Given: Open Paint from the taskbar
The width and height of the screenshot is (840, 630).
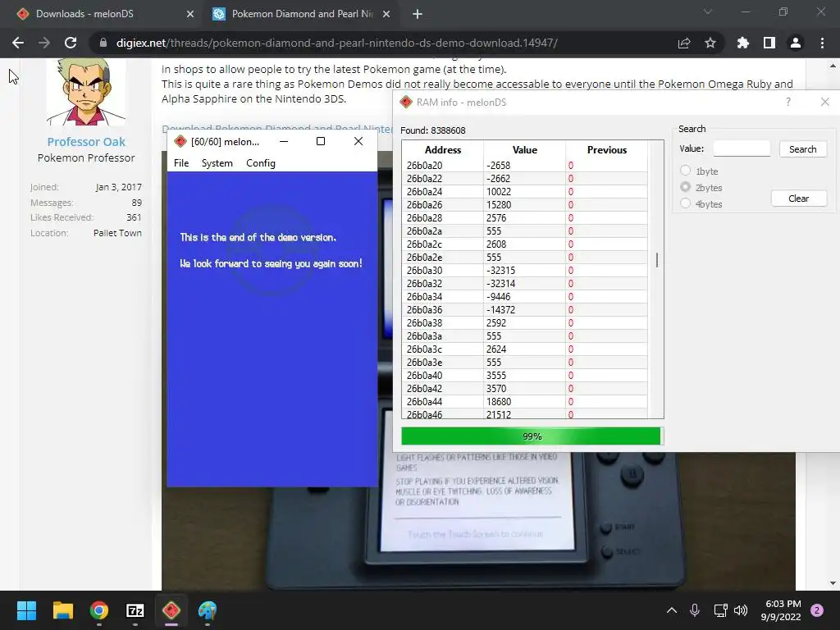Looking at the screenshot, I should [208, 610].
